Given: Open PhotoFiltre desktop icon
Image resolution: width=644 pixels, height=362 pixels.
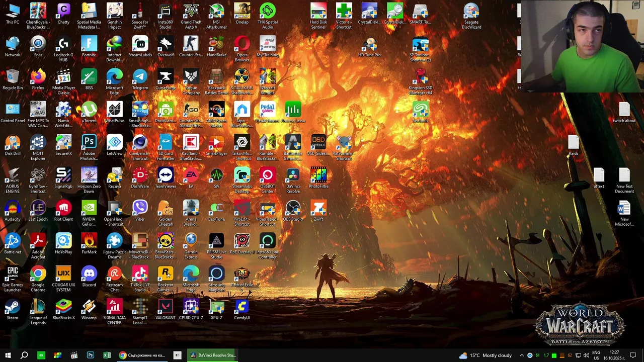Looking at the screenshot, I should pos(318,178).
